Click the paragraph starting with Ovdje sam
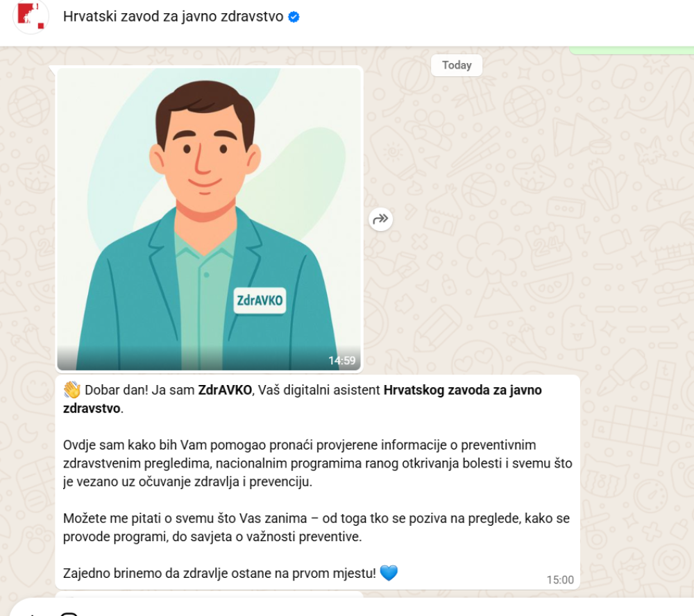The height and width of the screenshot is (616, 694). tap(317, 463)
